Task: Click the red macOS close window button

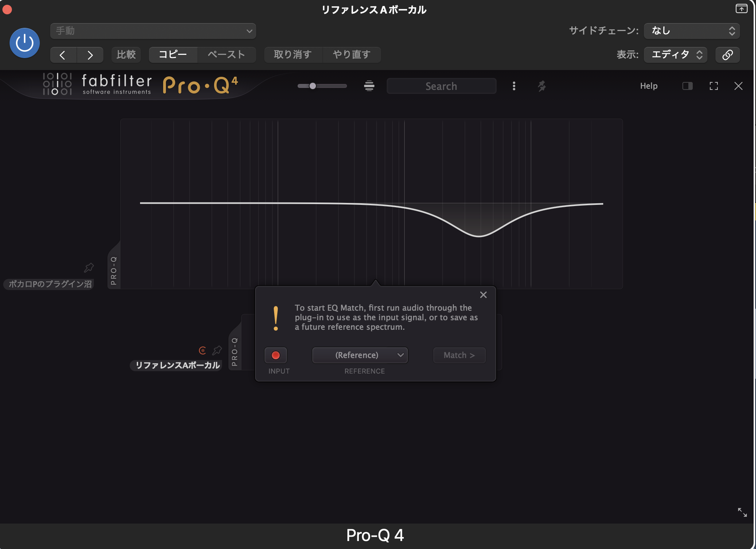Action: 7,10
